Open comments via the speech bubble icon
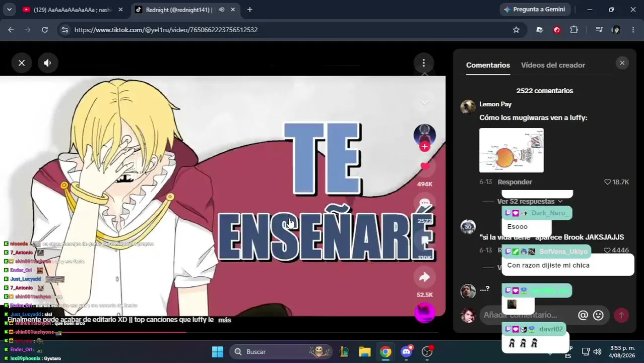The image size is (644, 363). 425,204
